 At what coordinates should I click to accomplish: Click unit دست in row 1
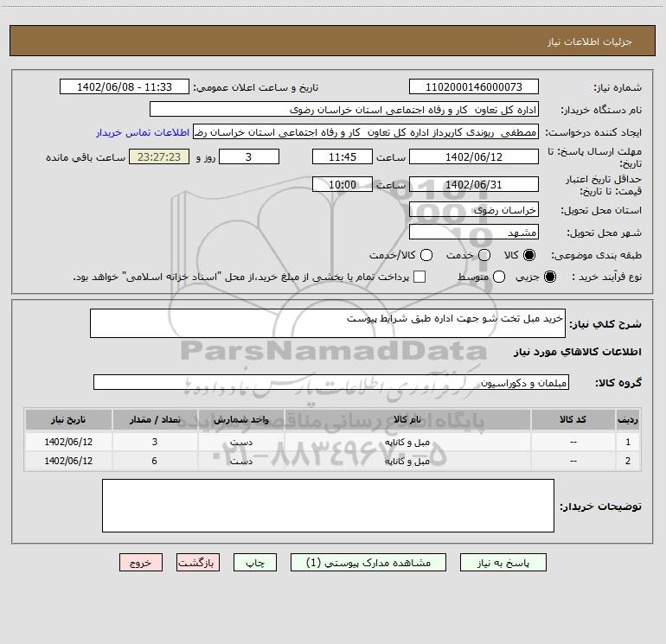241,442
